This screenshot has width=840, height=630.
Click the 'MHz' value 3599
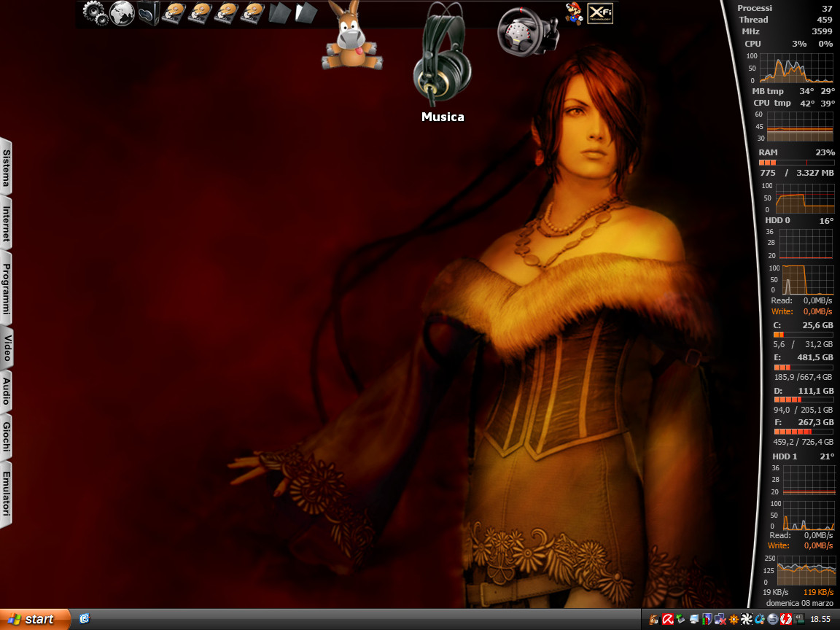click(x=822, y=31)
